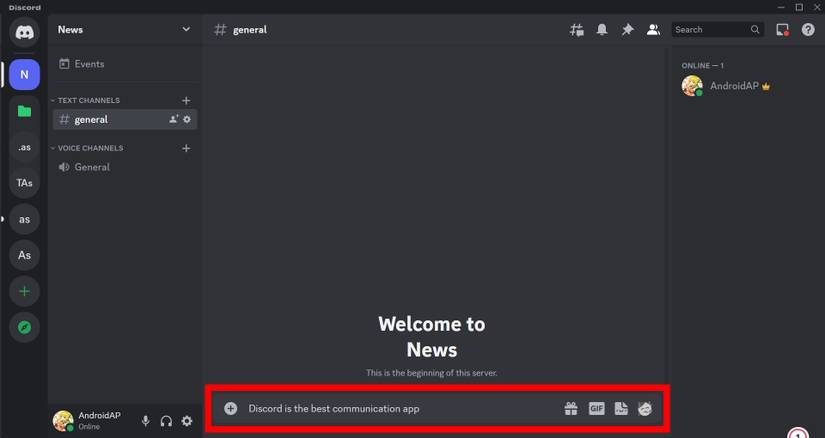
Task: Open the News server dropdown menu
Action: pos(185,30)
